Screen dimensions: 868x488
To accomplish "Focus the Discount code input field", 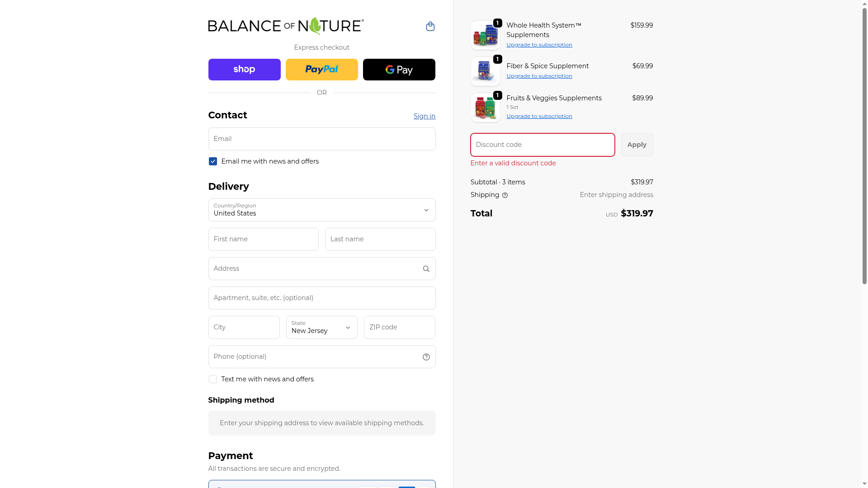I will 542,145.
